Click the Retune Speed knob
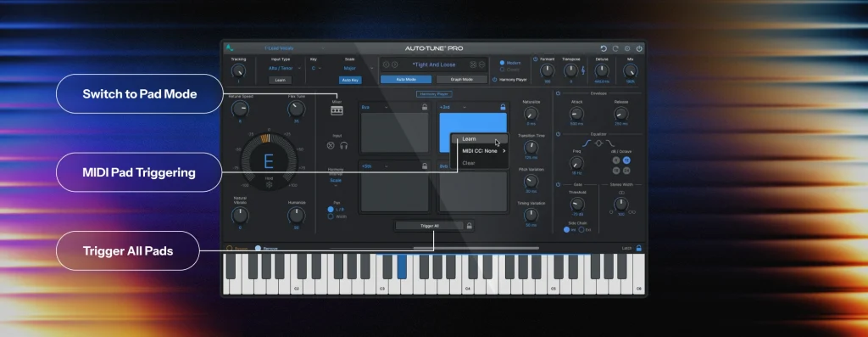The image size is (868, 337). coord(240,110)
